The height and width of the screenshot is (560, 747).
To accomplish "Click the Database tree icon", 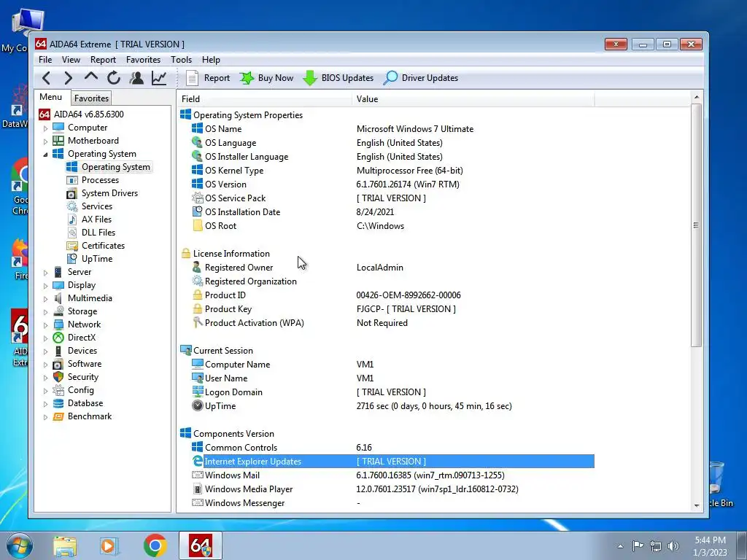I will (x=58, y=403).
